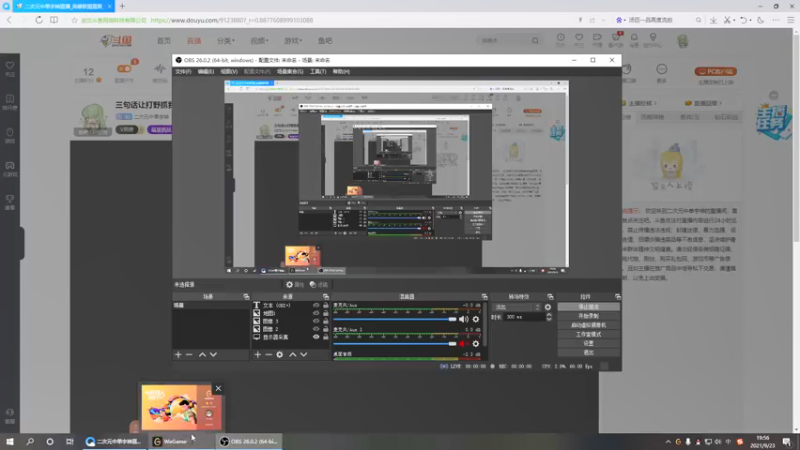The image size is (800, 450).
Task: Toggle the lock on the Image 3 source
Action: point(326,321)
